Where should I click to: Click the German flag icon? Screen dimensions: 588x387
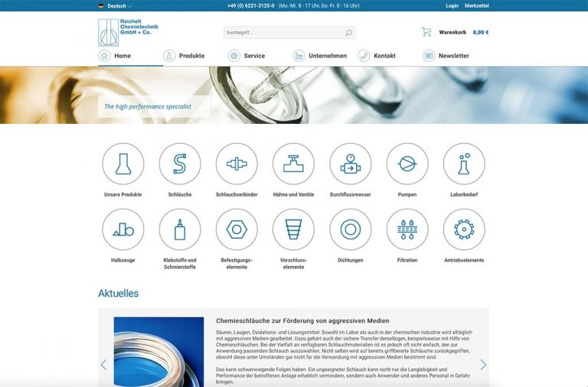pos(101,6)
